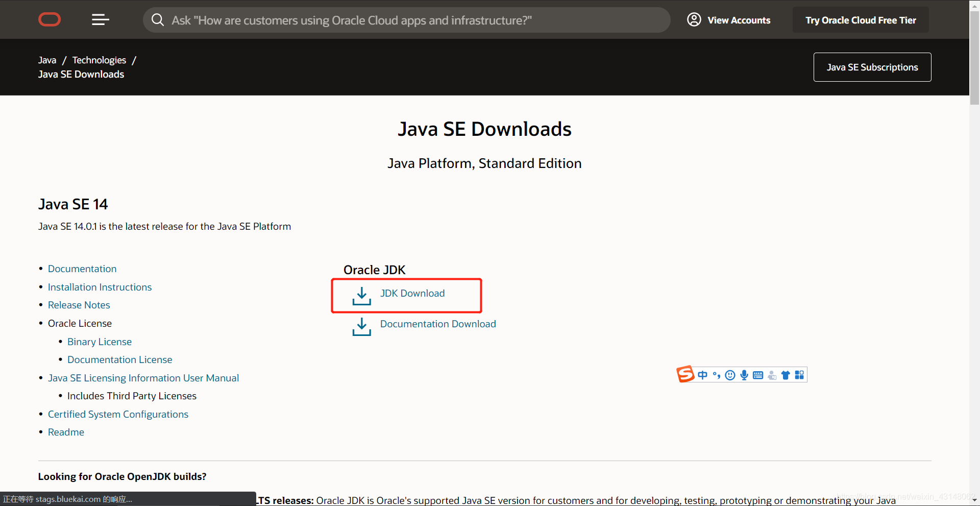Click 'Includes Third Party Licenses' text
The image size is (980, 506).
[132, 396]
